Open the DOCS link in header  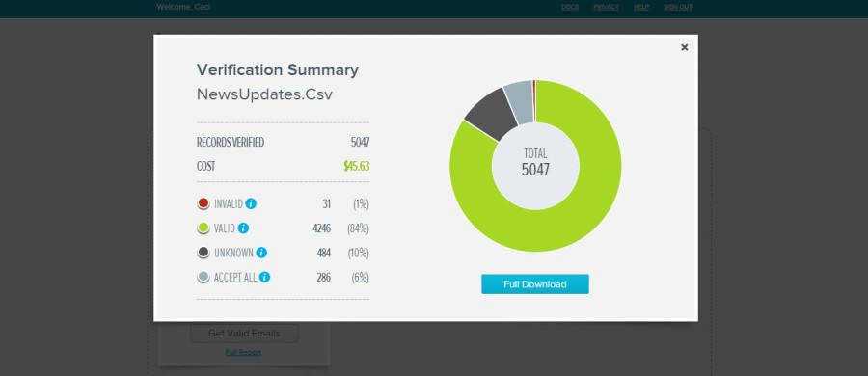point(570,7)
